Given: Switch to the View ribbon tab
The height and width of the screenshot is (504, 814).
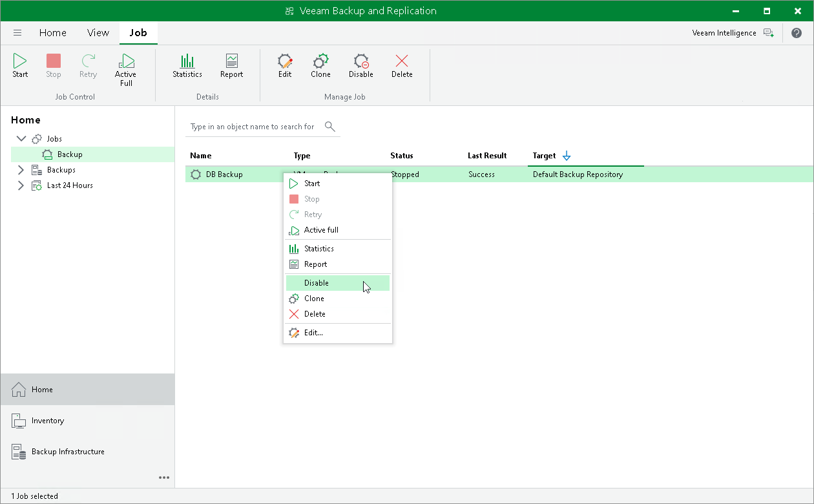Looking at the screenshot, I should click(98, 33).
